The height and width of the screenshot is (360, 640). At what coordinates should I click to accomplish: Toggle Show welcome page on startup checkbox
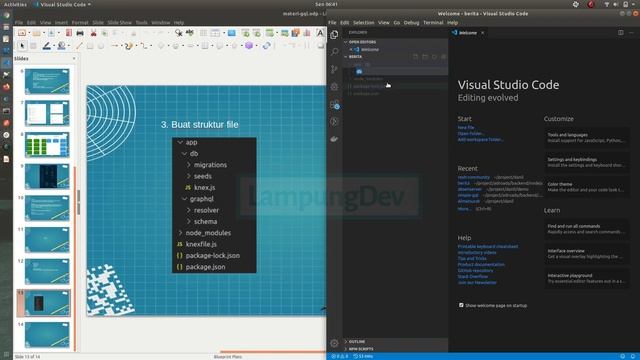click(461, 305)
